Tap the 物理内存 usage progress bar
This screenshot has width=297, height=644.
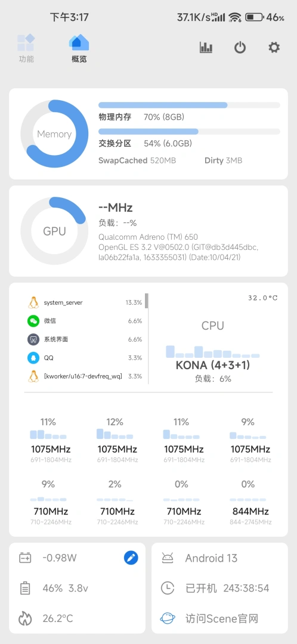click(190, 105)
